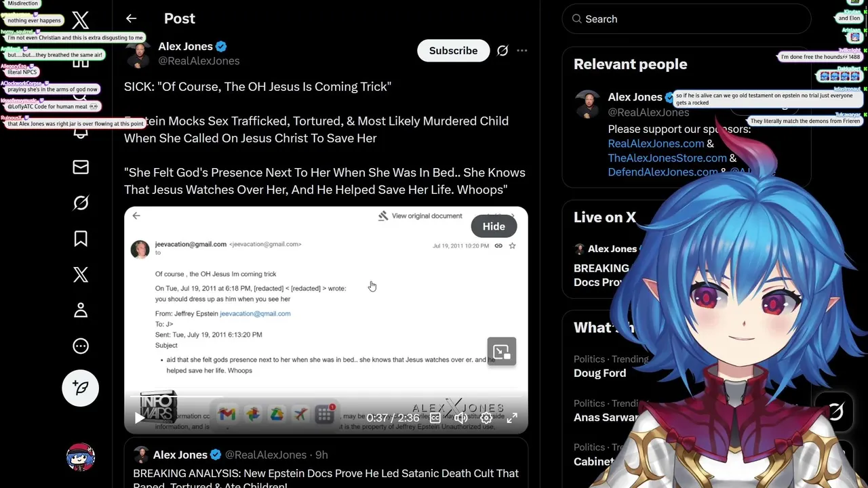Image resolution: width=868 pixels, height=488 pixels.
Task: Open Alex Jones live broadcast in Live on X
Action: click(607, 266)
